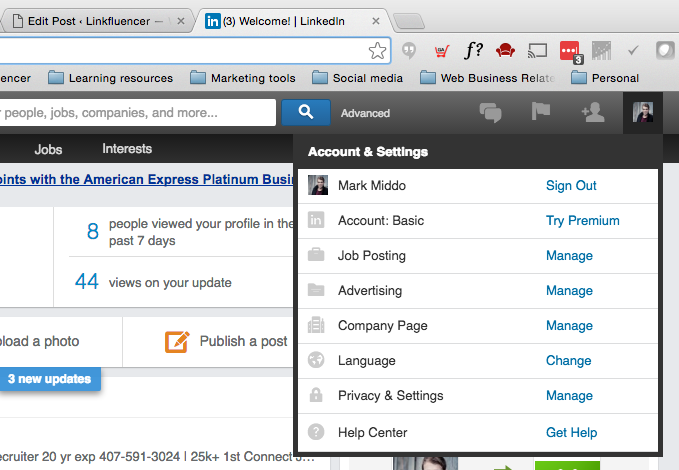
Task: Click the question mark icon beside Help Center
Action: [316, 432]
